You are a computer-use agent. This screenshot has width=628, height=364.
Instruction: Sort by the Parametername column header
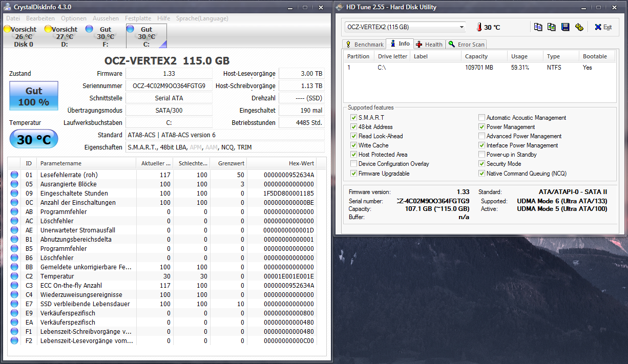click(87, 163)
